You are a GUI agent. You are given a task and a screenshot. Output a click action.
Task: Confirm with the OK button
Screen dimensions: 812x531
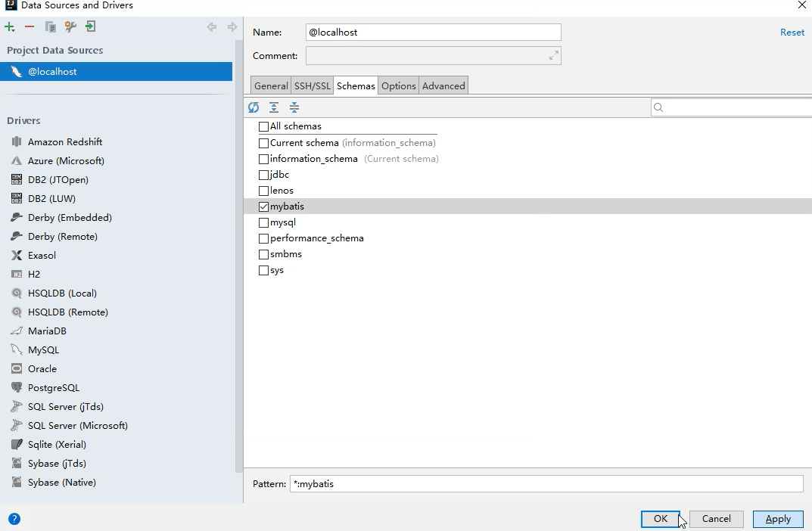pos(660,519)
